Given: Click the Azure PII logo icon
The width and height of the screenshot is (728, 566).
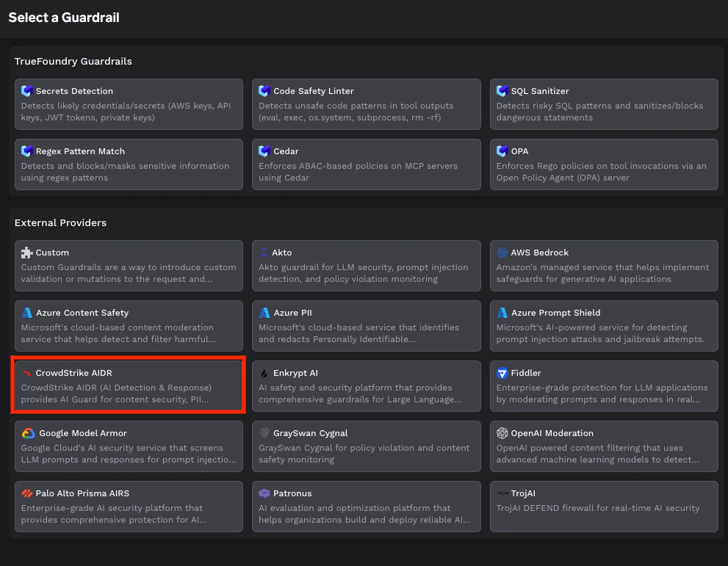Looking at the screenshot, I should (264, 313).
